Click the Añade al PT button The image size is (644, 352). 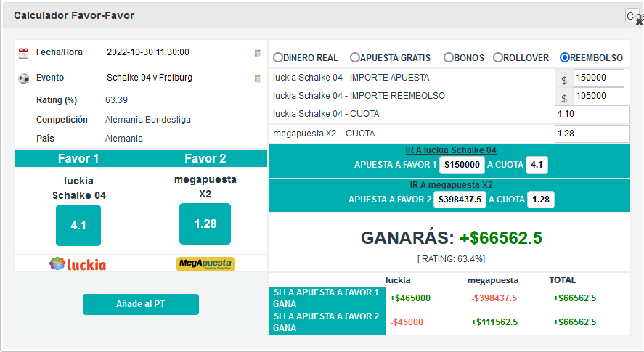141,304
